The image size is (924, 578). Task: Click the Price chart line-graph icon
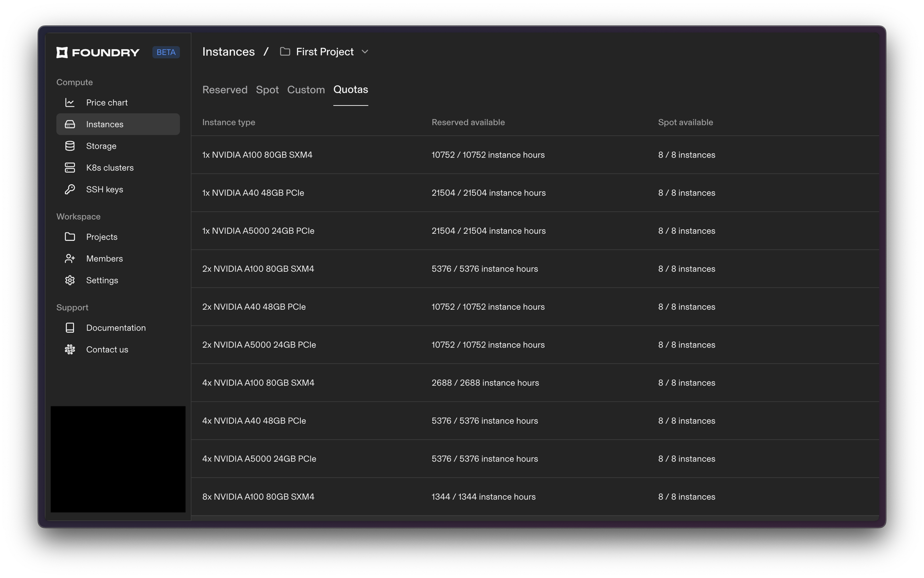click(x=70, y=103)
